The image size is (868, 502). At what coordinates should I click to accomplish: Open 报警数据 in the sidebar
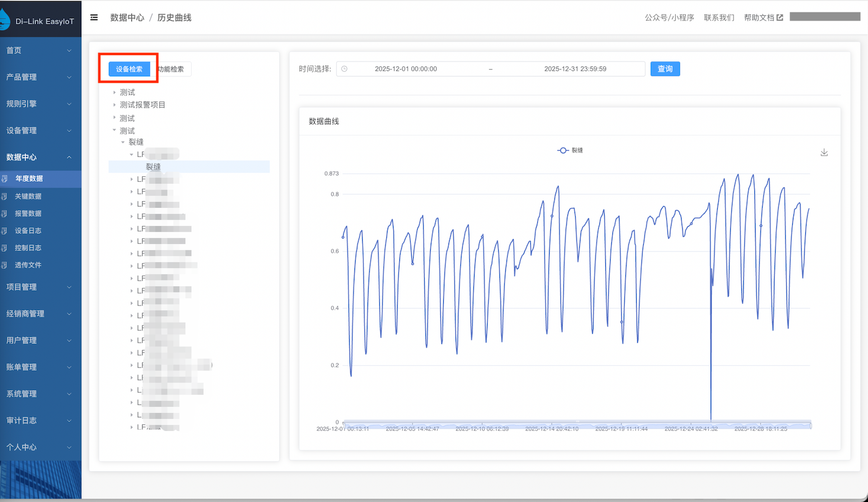(x=28, y=214)
